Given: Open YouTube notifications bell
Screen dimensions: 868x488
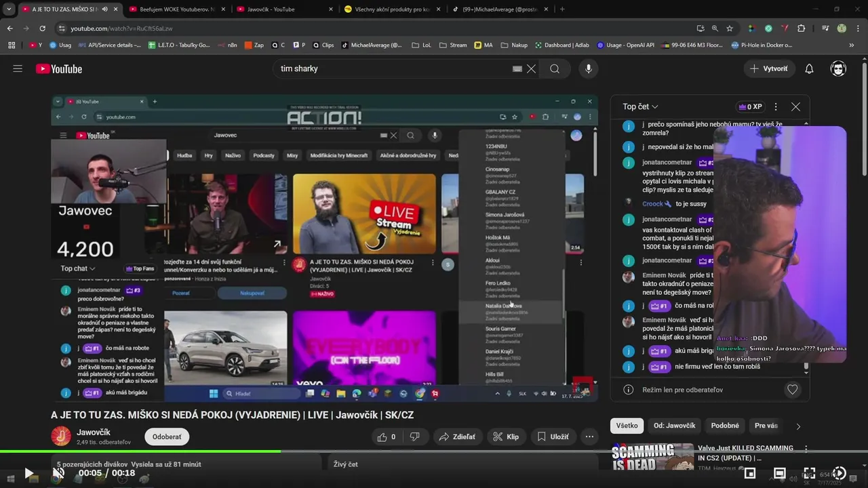Looking at the screenshot, I should [x=809, y=68].
